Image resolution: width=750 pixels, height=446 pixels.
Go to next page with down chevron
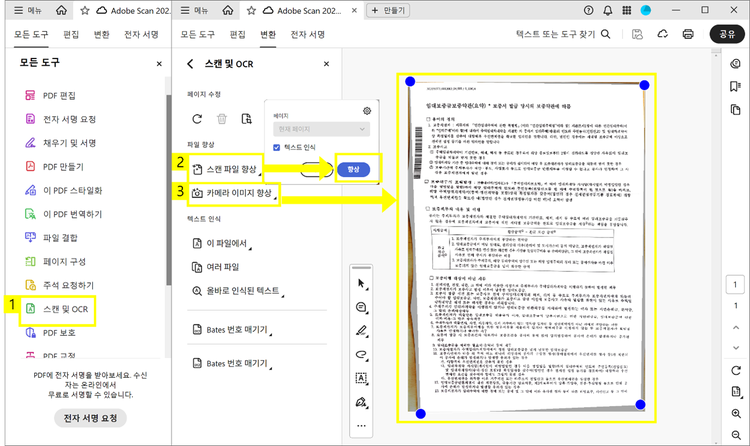[736, 348]
